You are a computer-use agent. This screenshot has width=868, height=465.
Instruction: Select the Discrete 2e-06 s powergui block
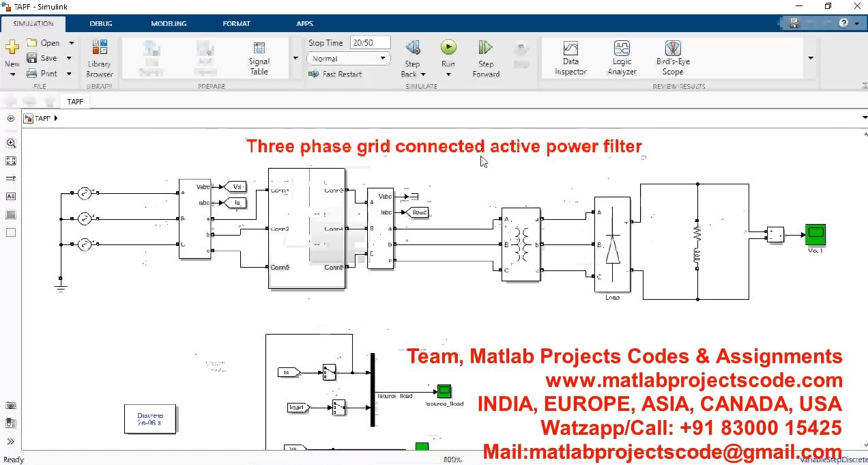tap(150, 419)
